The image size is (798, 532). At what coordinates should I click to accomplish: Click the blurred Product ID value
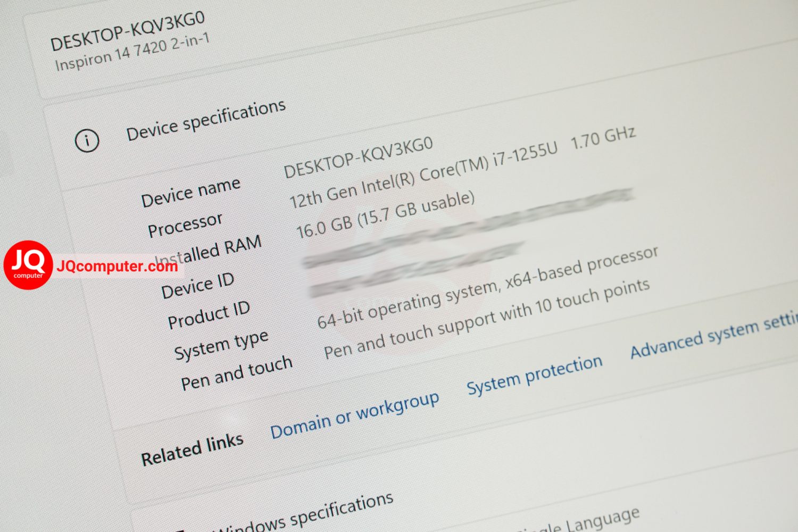pyautogui.click(x=417, y=269)
